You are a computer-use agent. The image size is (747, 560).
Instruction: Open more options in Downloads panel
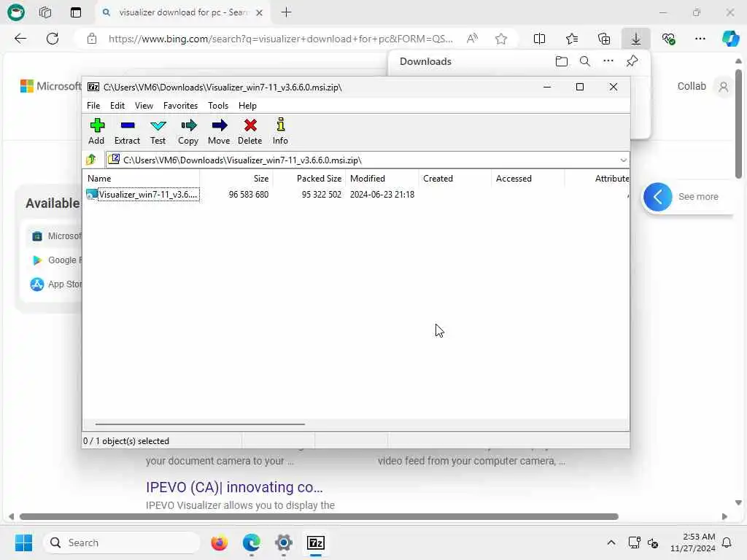tap(608, 61)
